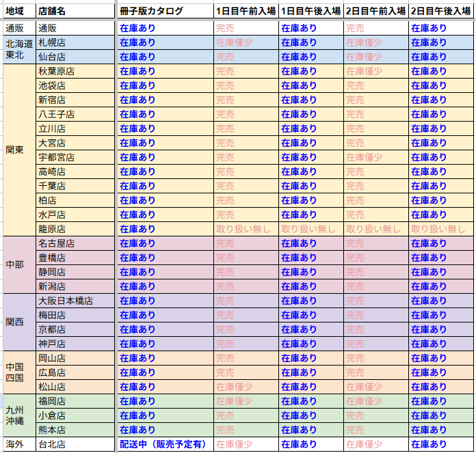This screenshot has height=453, width=476.
Task: Select 通販 row 冊子版カタログ 在庫あり cell
Action: 166,28
